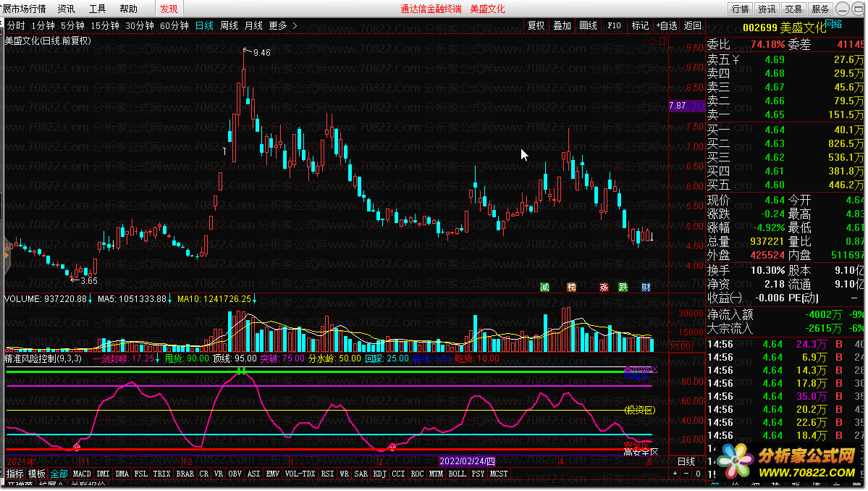Select the BOLL indicator
Image resolution: width=868 pixels, height=491 pixels.
pos(458,474)
